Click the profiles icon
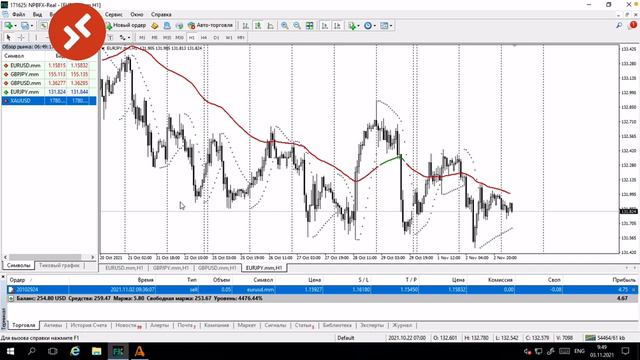Screen dimensions: 640x360 coord(25,26)
